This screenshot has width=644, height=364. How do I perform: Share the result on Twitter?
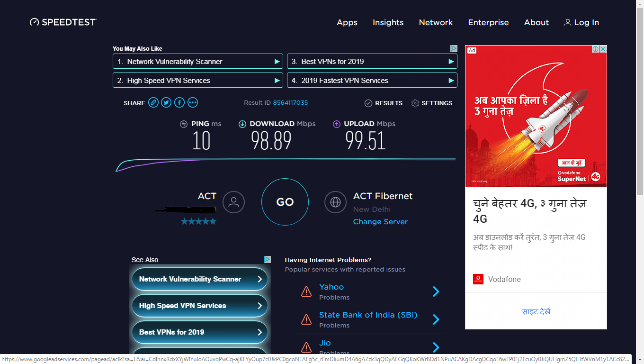tap(166, 102)
